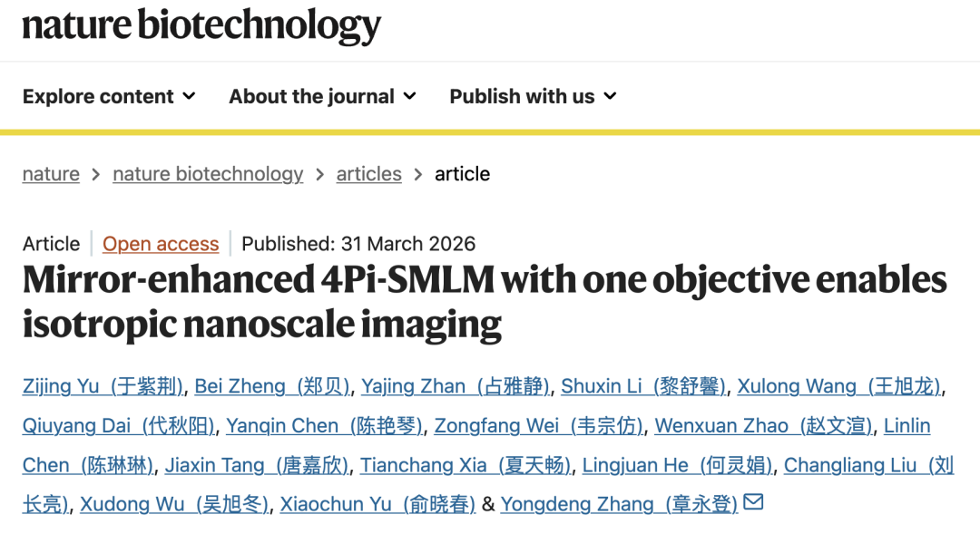Select author Bei Zheng

[x=272, y=386]
